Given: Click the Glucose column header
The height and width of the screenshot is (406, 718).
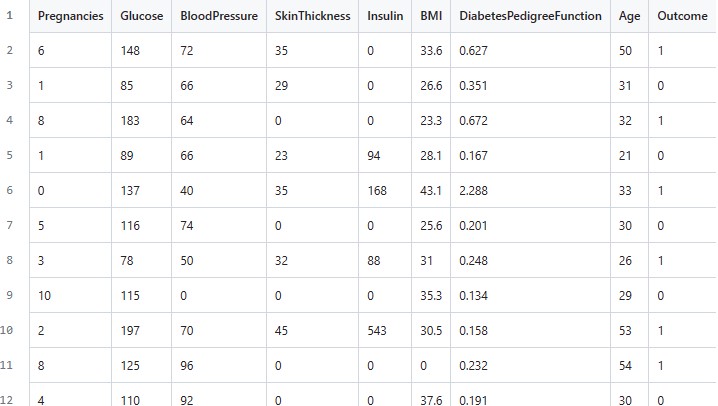Looking at the screenshot, I should (x=141, y=16).
